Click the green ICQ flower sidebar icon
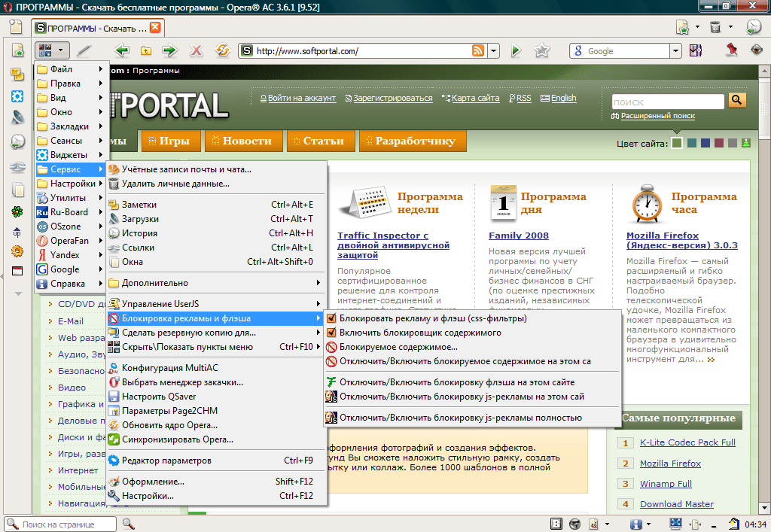This screenshot has height=532, width=771. pyautogui.click(x=17, y=211)
